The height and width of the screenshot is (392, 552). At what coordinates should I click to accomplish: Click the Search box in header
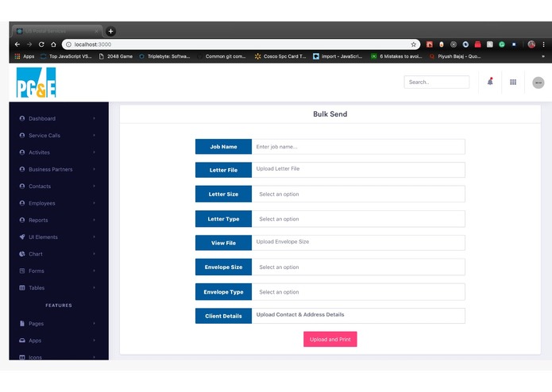(437, 82)
